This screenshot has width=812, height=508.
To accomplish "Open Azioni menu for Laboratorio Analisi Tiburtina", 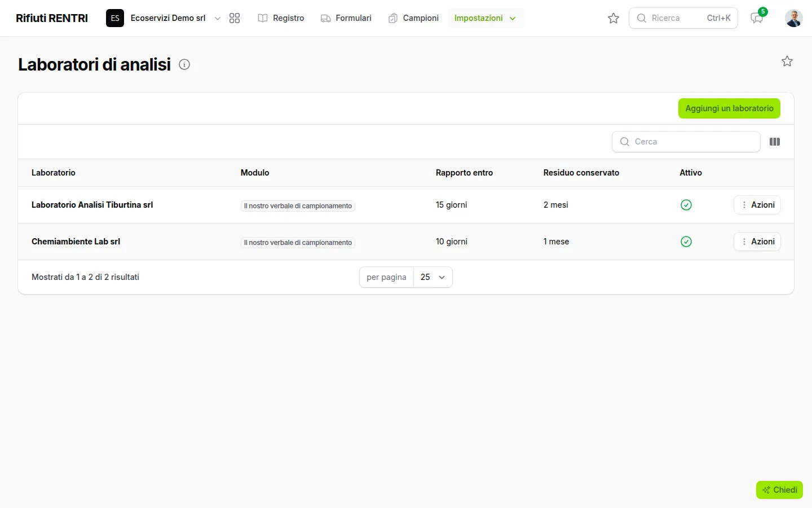I will pos(757,205).
